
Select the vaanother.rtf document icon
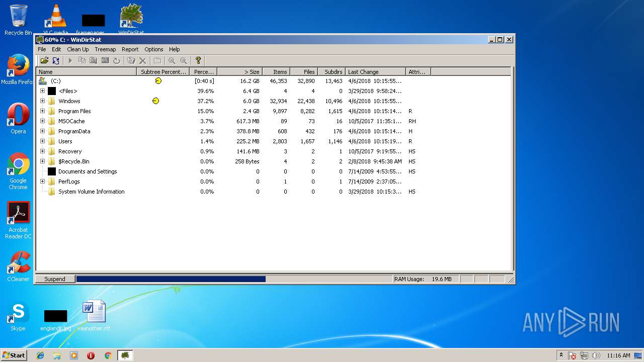pos(94,316)
